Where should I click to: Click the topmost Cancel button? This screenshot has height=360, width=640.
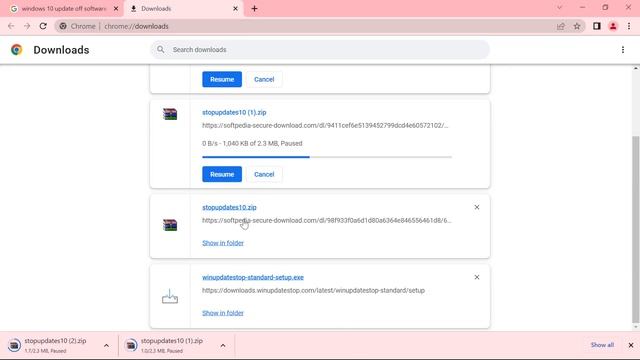pyautogui.click(x=264, y=79)
